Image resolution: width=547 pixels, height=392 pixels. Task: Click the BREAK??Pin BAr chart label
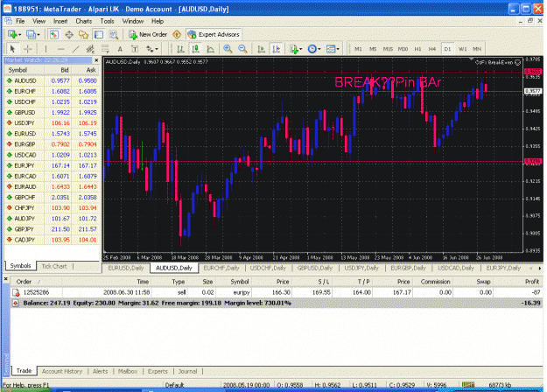pyautogui.click(x=388, y=82)
